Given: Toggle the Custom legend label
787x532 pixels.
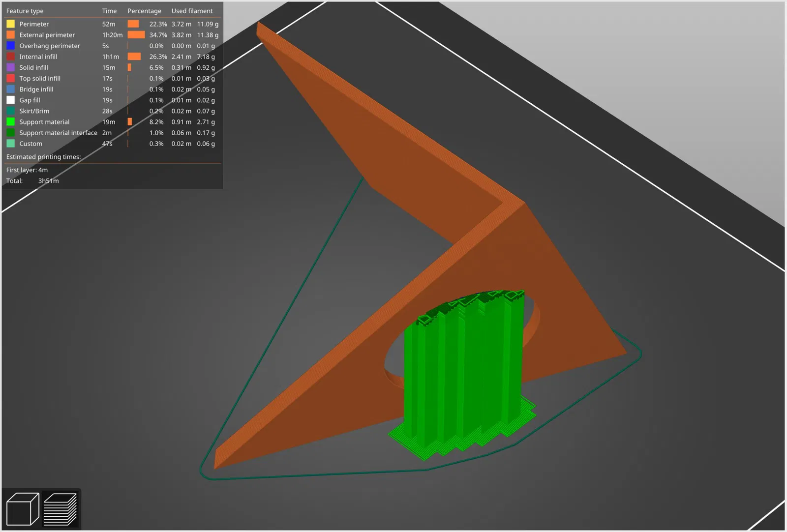Looking at the screenshot, I should click(x=31, y=144).
